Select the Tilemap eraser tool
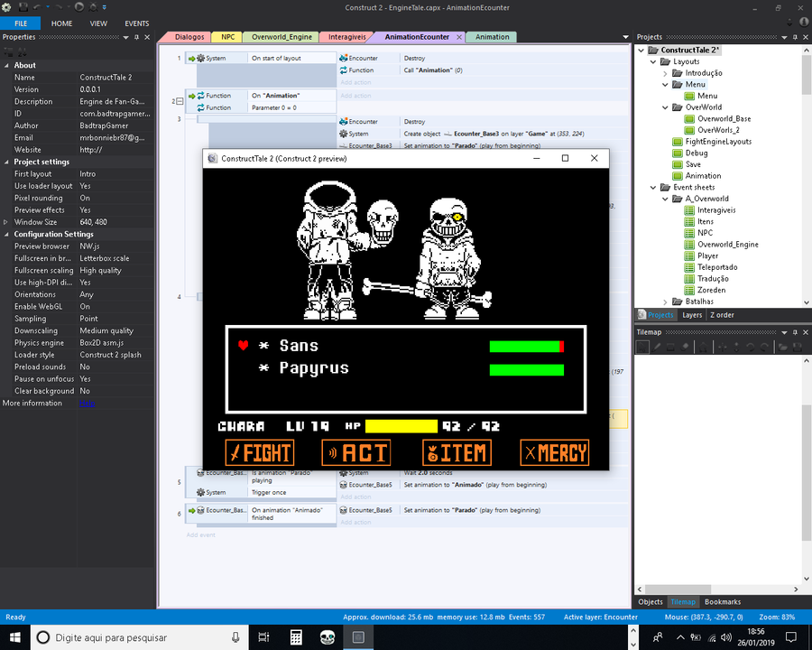This screenshot has height=650, width=812. pyautogui.click(x=685, y=348)
